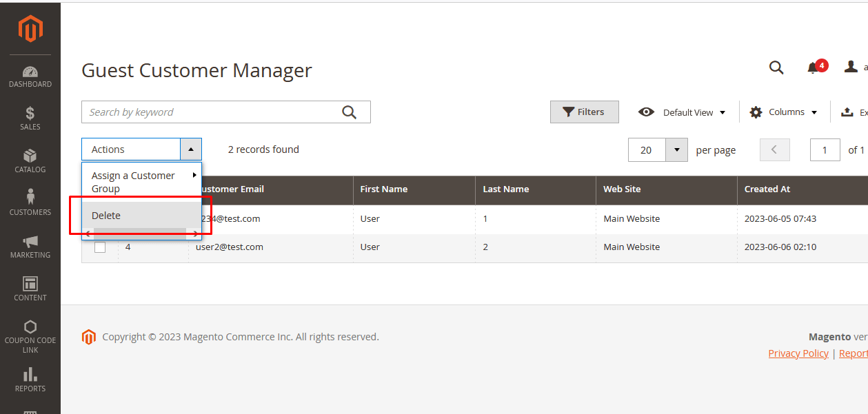This screenshot has width=868, height=414.
Task: Select Assign a Customer Group option
Action: click(134, 182)
